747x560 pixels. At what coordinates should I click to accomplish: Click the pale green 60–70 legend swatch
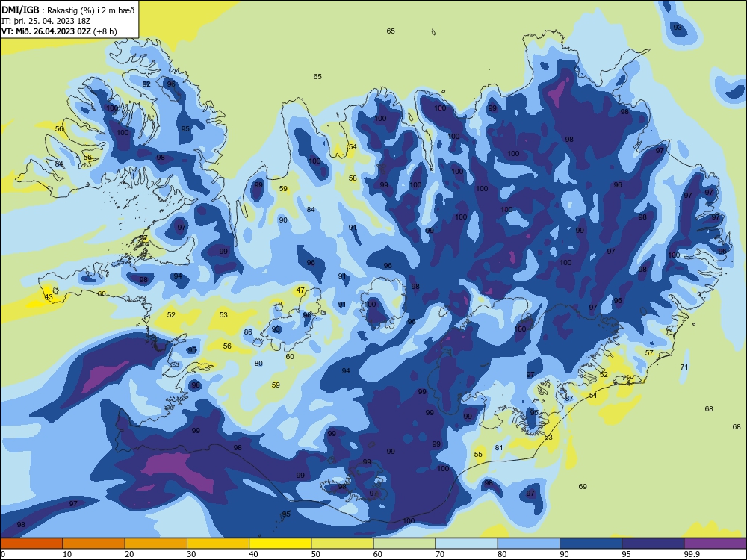coord(404,544)
